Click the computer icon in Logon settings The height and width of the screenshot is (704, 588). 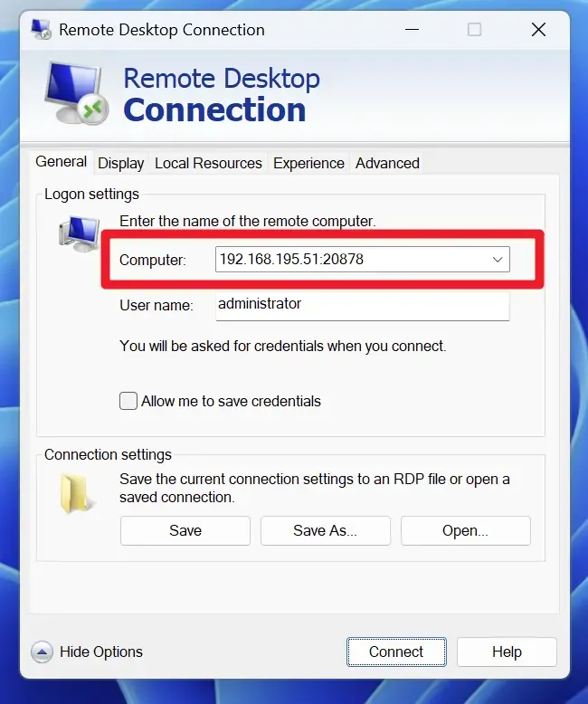point(80,234)
